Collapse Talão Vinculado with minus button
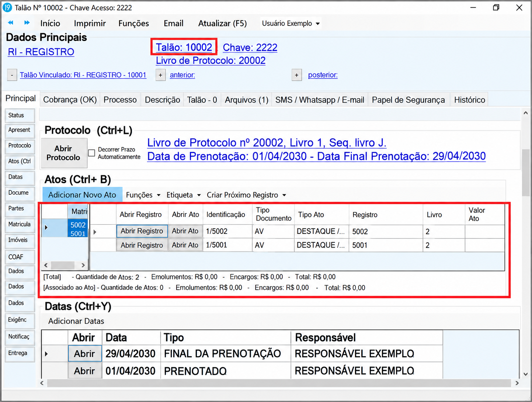Screen dimensions: 532x402 [12, 75]
